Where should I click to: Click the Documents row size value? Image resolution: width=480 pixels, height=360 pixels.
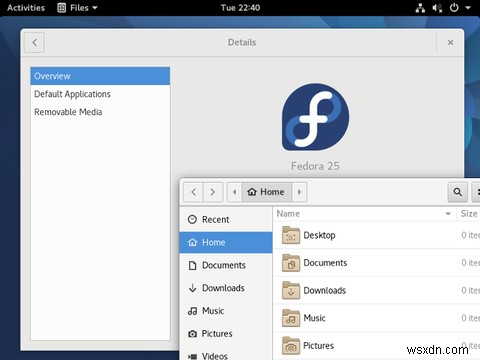(470, 263)
